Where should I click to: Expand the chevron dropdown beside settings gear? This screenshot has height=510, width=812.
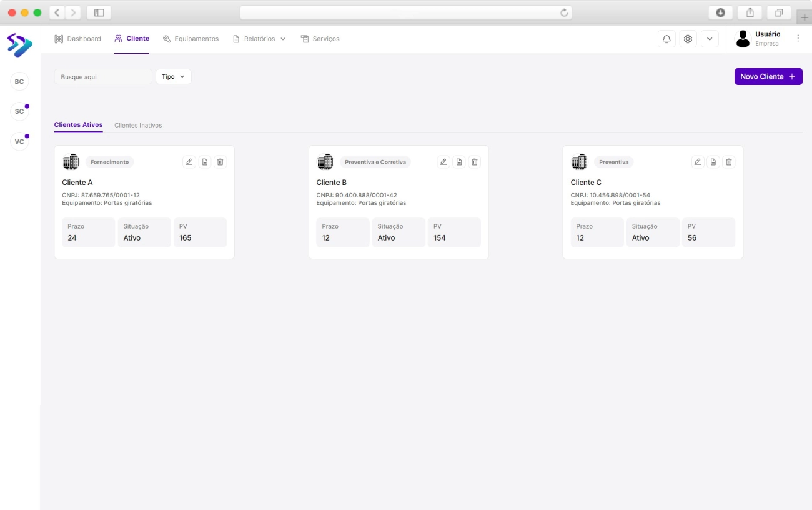[x=710, y=39]
